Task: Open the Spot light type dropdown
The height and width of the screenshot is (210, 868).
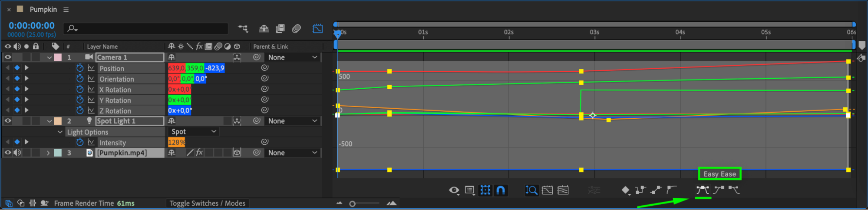Action: [194, 131]
